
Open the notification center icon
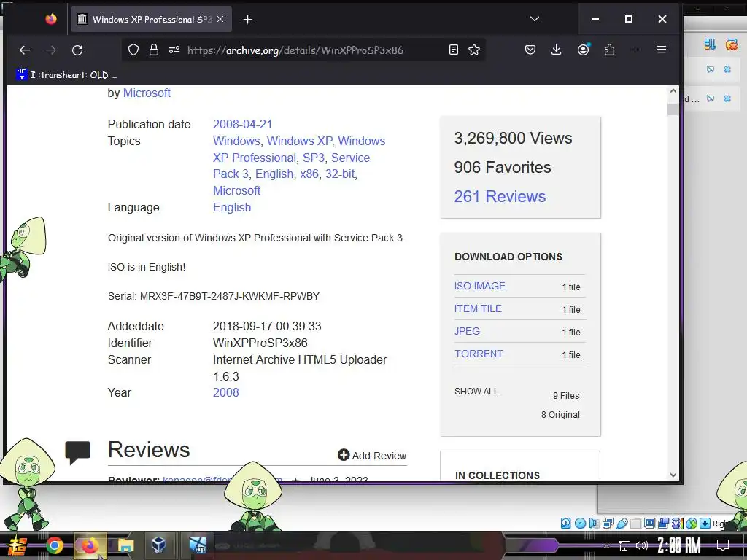pyautogui.click(x=723, y=545)
